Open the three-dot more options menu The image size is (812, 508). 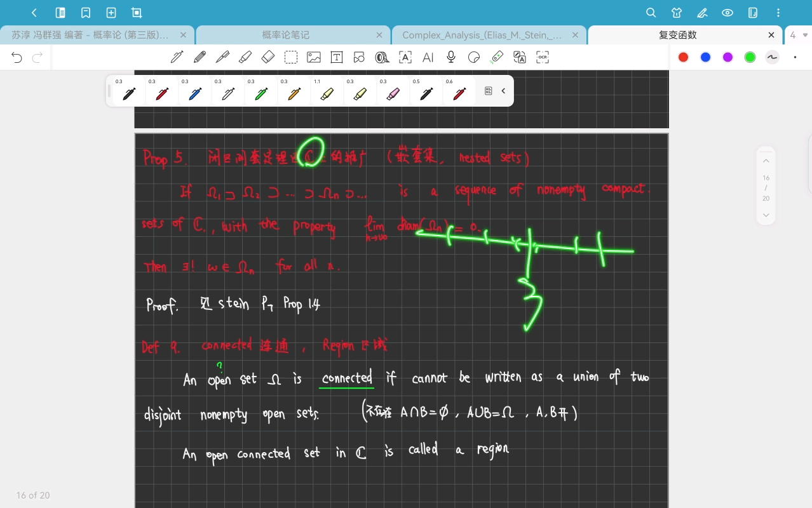pyautogui.click(x=778, y=13)
